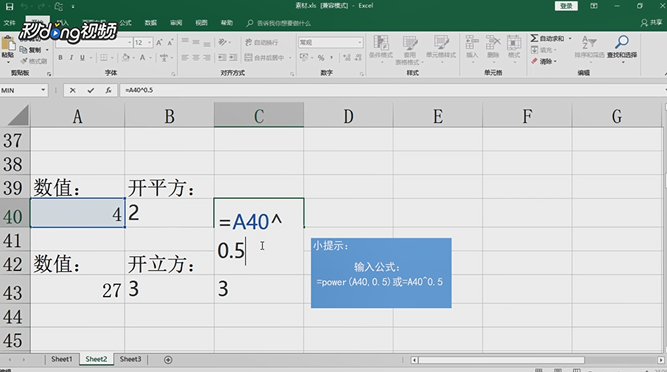Click the Tell Me search box

[x=279, y=23]
